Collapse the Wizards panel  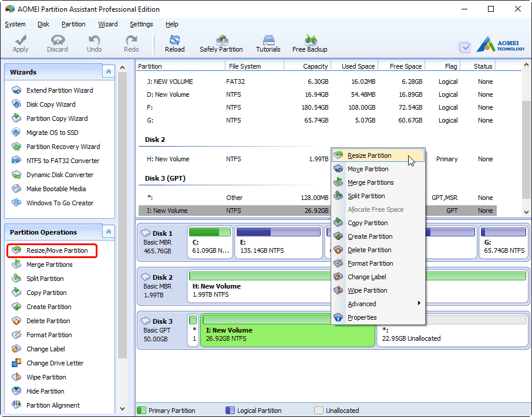109,72
